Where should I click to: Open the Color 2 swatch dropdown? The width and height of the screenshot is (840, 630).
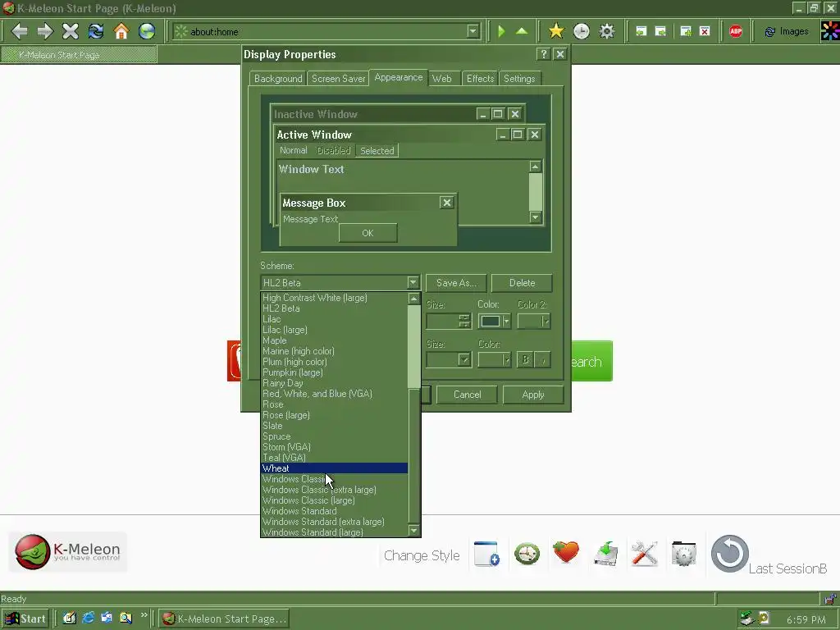(533, 322)
